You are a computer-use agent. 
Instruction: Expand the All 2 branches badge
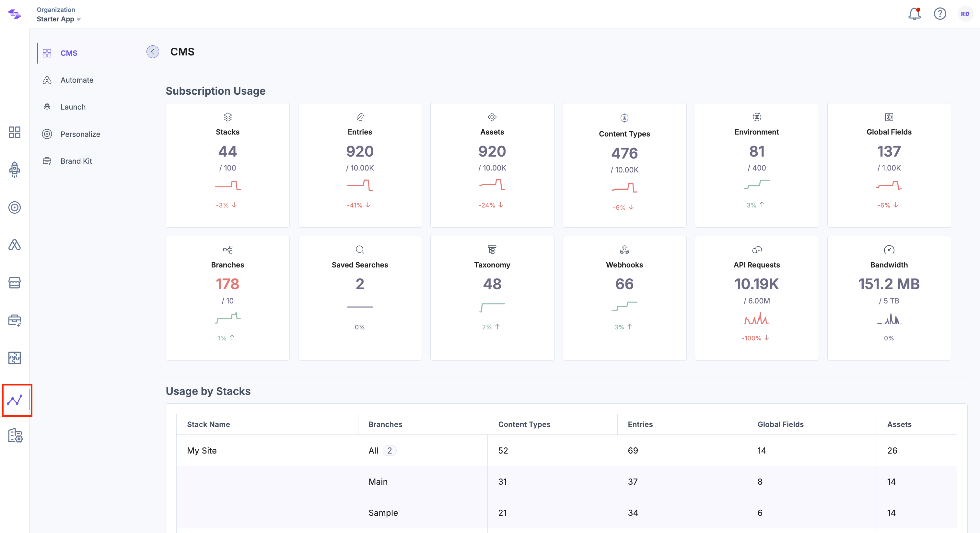coord(389,450)
